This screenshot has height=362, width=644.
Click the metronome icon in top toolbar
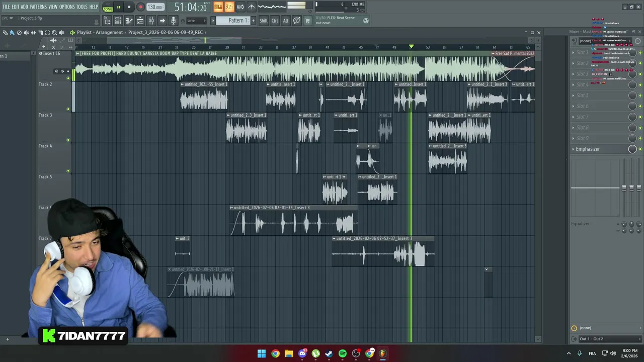pyautogui.click(x=252, y=7)
